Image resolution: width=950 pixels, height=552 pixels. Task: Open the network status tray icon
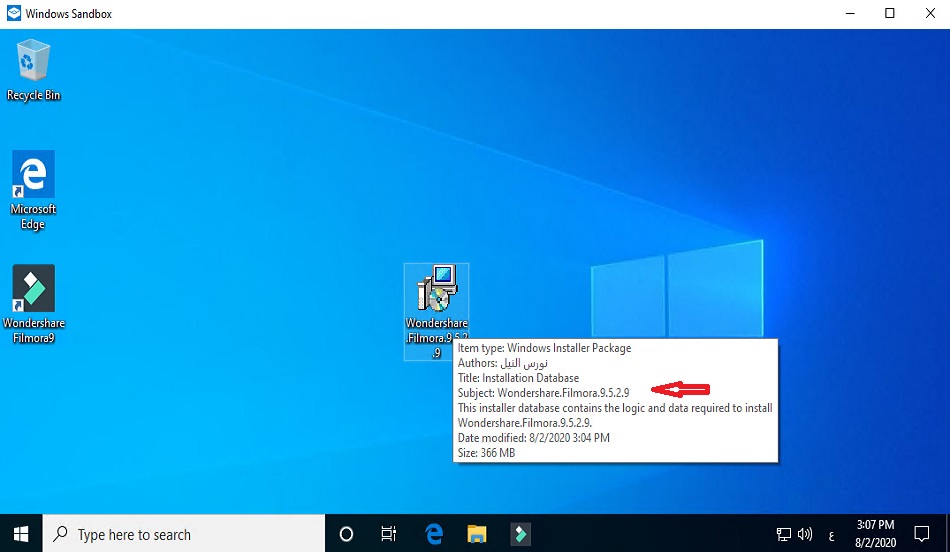pyautogui.click(x=784, y=534)
